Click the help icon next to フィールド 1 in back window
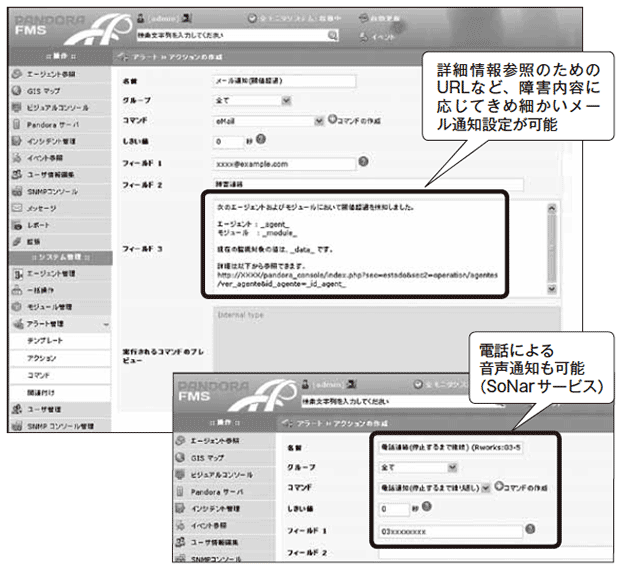The image size is (620, 568). (x=363, y=161)
